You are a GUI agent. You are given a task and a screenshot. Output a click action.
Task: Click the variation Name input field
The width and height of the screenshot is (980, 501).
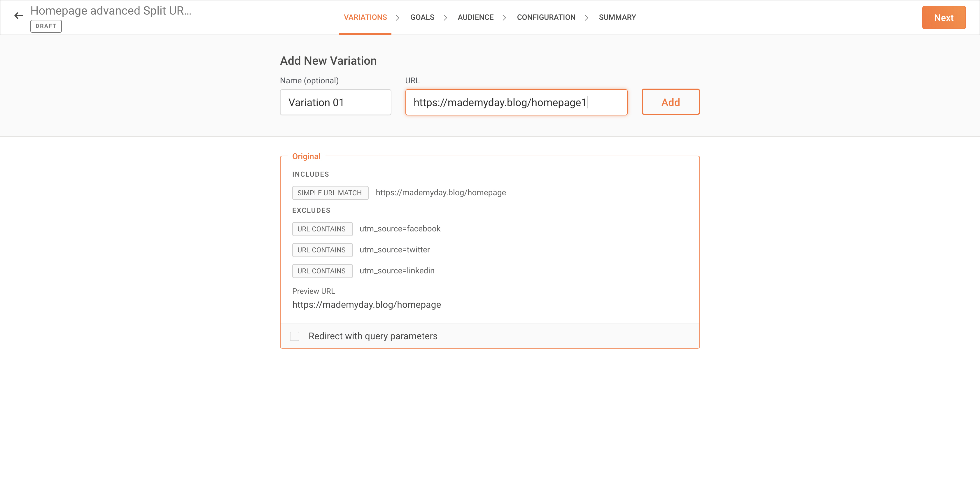pyautogui.click(x=335, y=102)
